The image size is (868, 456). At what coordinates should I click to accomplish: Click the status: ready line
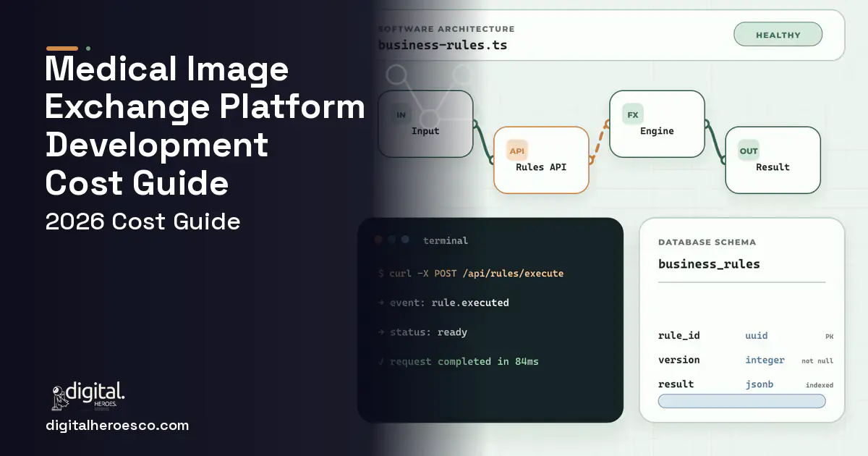pyautogui.click(x=422, y=332)
